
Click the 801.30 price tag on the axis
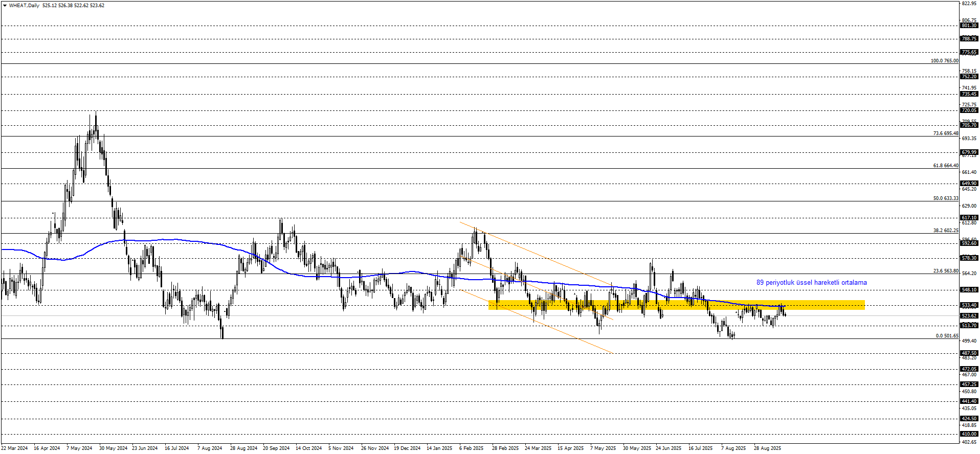click(969, 26)
